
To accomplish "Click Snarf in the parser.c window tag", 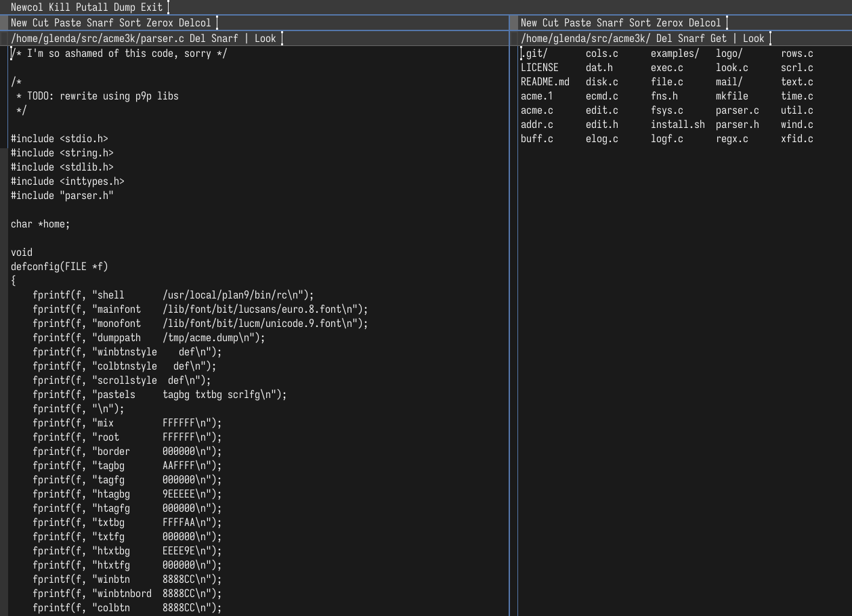I will [x=225, y=39].
